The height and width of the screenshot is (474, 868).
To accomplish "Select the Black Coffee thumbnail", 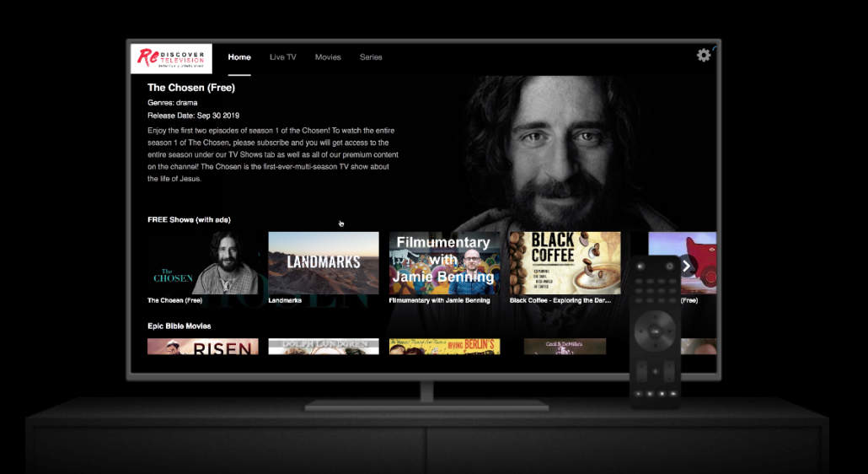I will tap(565, 263).
